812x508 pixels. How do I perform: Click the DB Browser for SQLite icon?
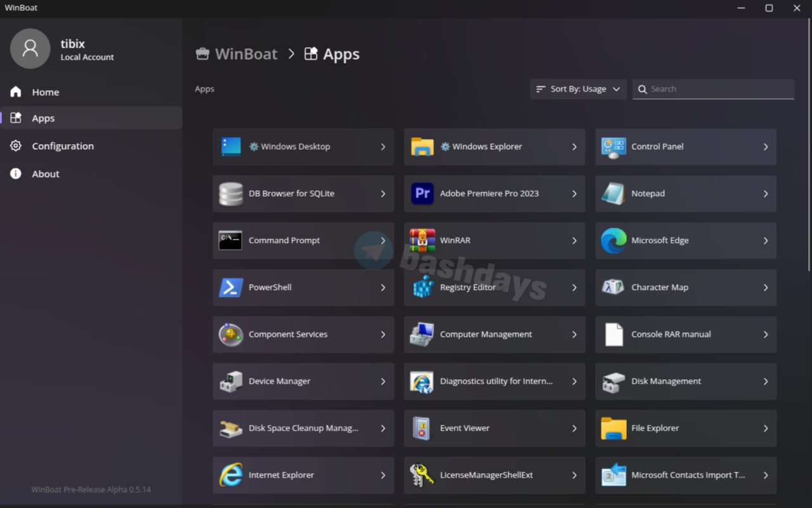231,194
